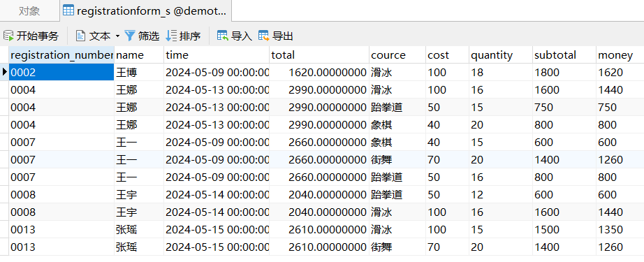Screen dimensions: 644x262
Task: Click the Filter (筛选) funnel icon
Action: coord(130,36)
